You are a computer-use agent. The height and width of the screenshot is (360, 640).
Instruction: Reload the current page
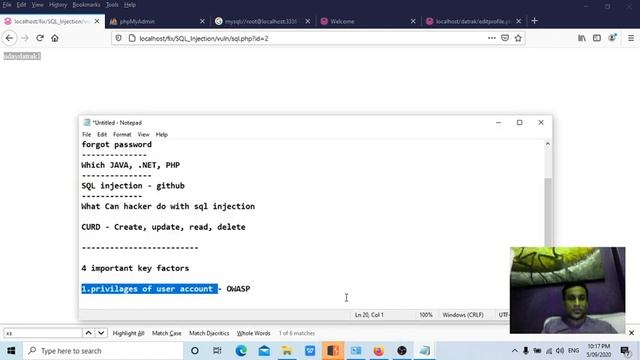(x=40, y=38)
